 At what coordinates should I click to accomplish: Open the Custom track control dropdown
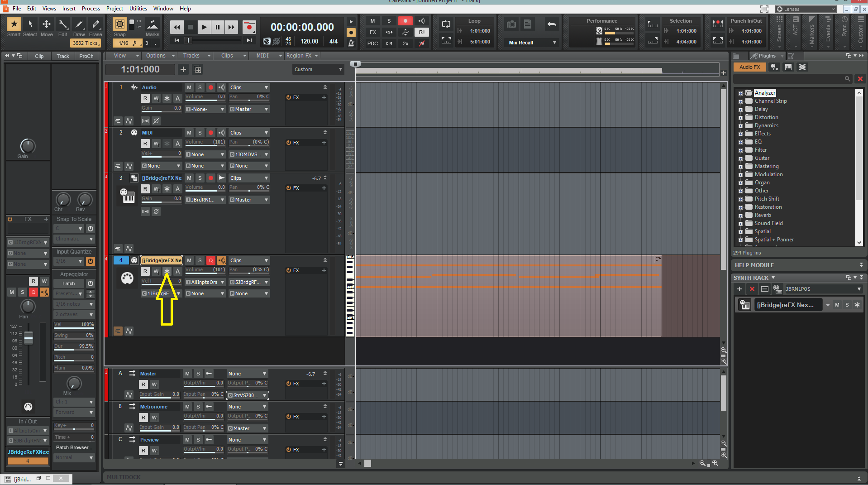318,69
